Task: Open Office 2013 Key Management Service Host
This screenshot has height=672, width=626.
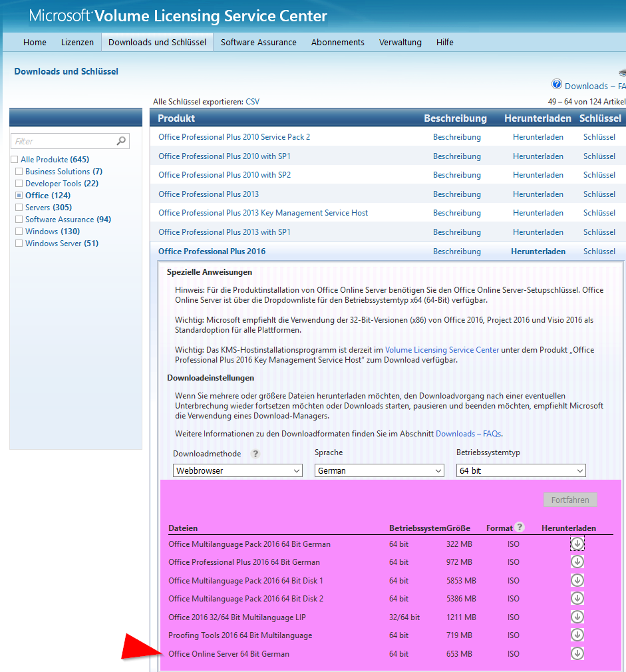Action: click(263, 213)
